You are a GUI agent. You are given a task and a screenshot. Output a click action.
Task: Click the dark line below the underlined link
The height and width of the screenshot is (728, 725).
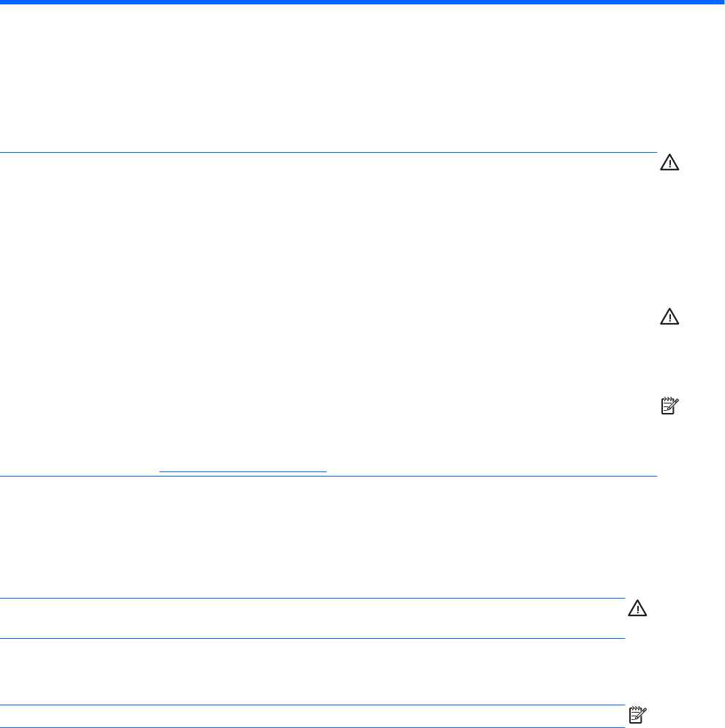[329, 477]
